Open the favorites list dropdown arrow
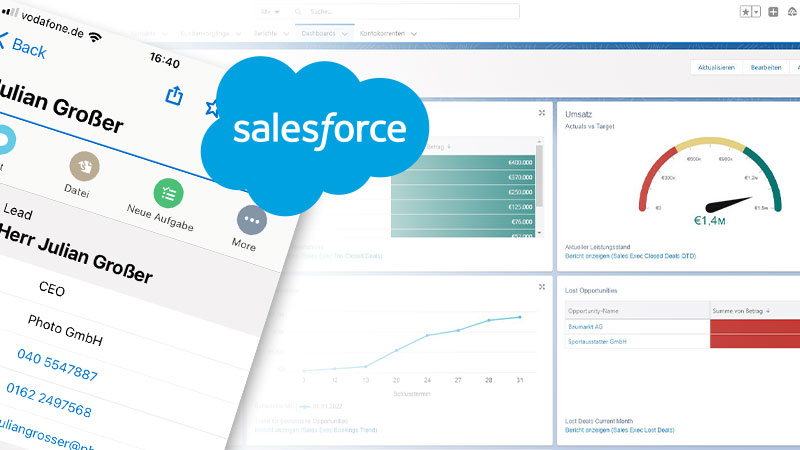Viewport: 800px width, 450px height. [x=756, y=12]
